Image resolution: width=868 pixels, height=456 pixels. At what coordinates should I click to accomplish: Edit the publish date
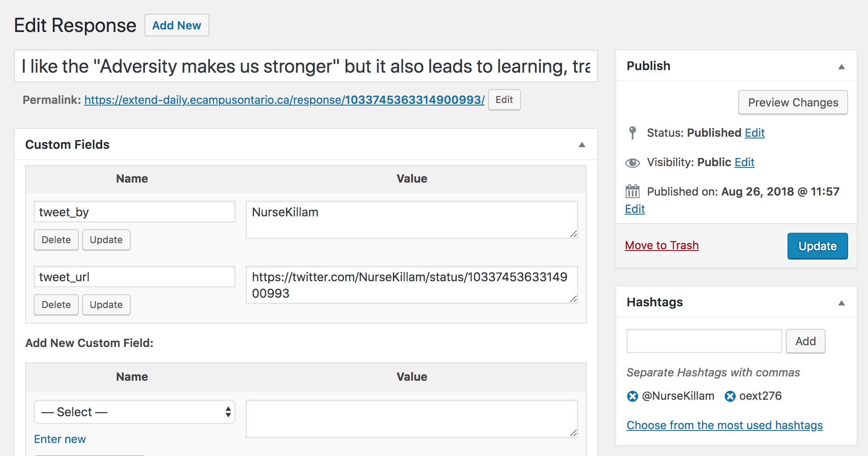coord(634,209)
